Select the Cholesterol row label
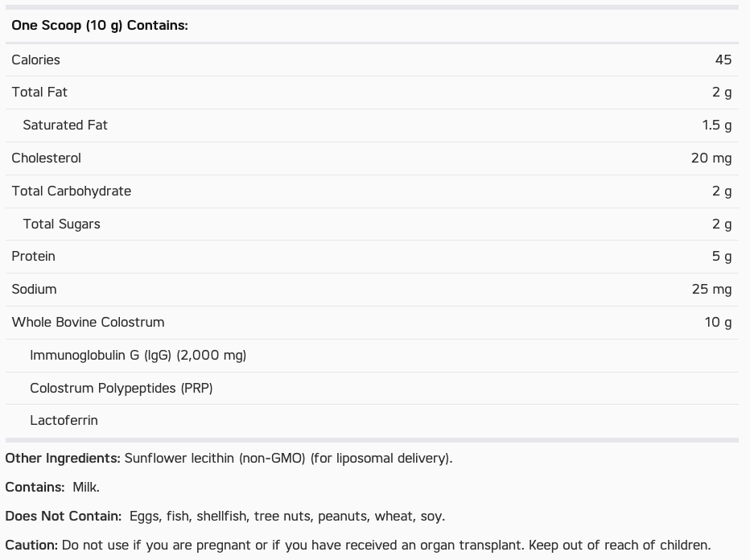This screenshot has width=750, height=560. (47, 158)
